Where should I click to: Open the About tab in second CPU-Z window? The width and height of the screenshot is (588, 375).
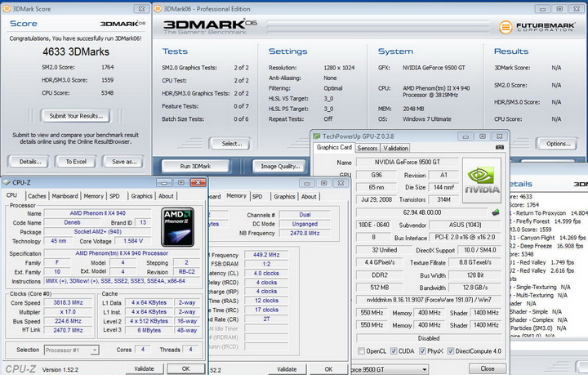coord(309,197)
